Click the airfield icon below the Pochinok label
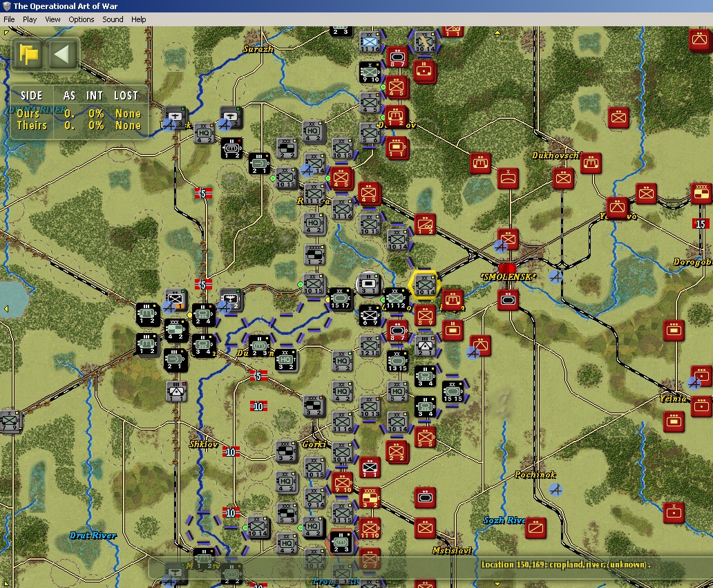 pos(555,489)
